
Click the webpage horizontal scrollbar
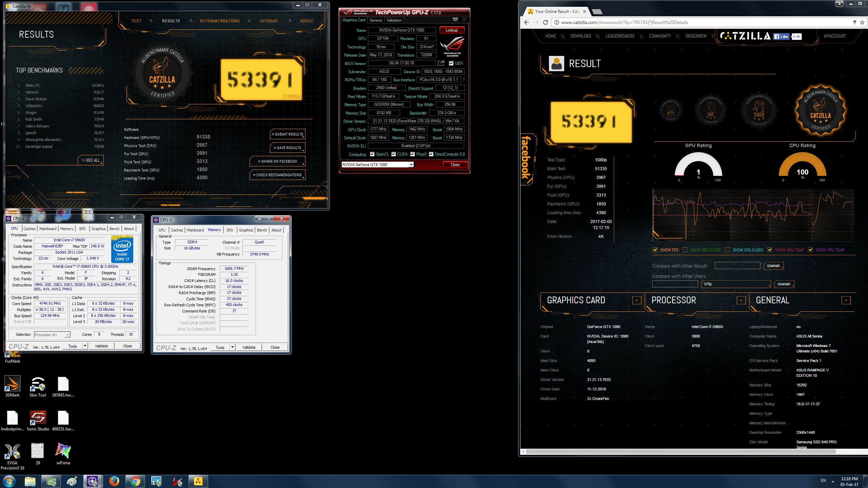(681, 451)
